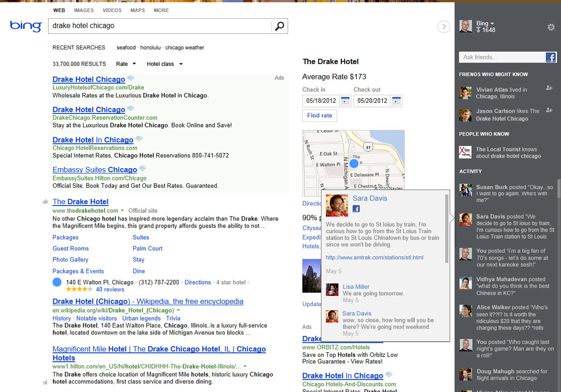The width and height of the screenshot is (561, 392).
Task: Click the Ask friends input field
Action: pyautogui.click(x=502, y=57)
